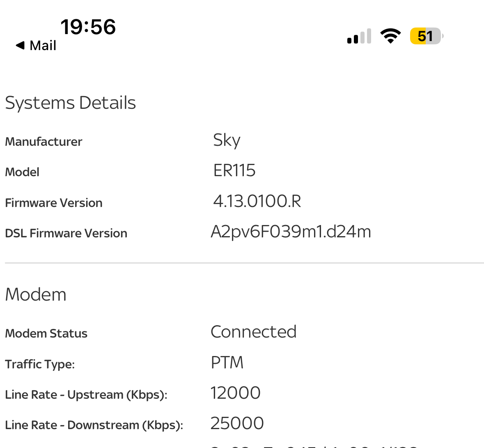Tap the Mail back link text
The image size is (484, 448).
(43, 45)
